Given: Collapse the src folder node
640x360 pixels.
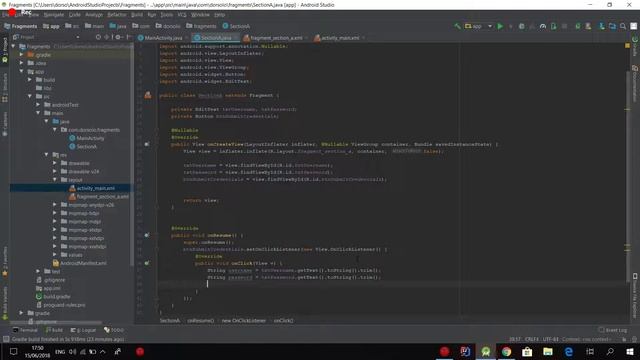Looking at the screenshot, I should [x=29, y=96].
